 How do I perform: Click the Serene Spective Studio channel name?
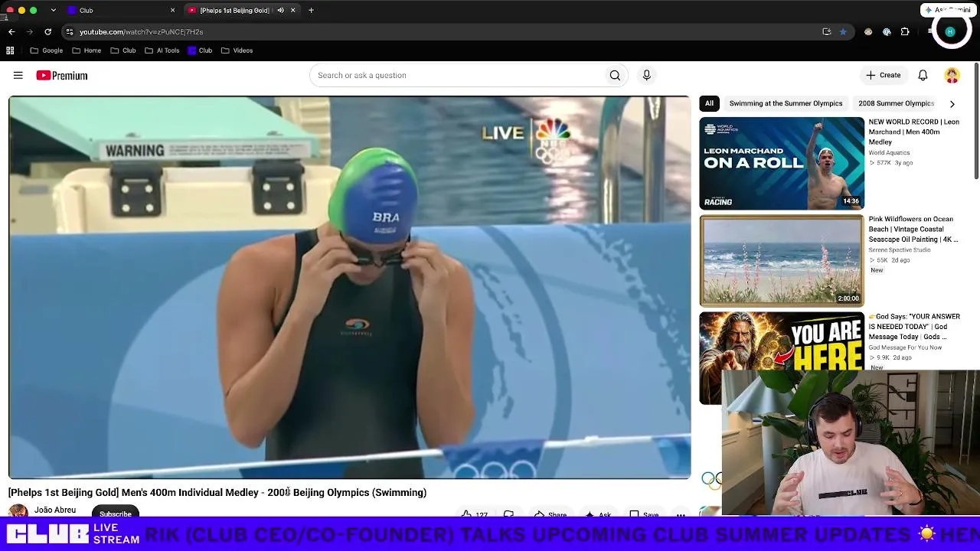900,249
